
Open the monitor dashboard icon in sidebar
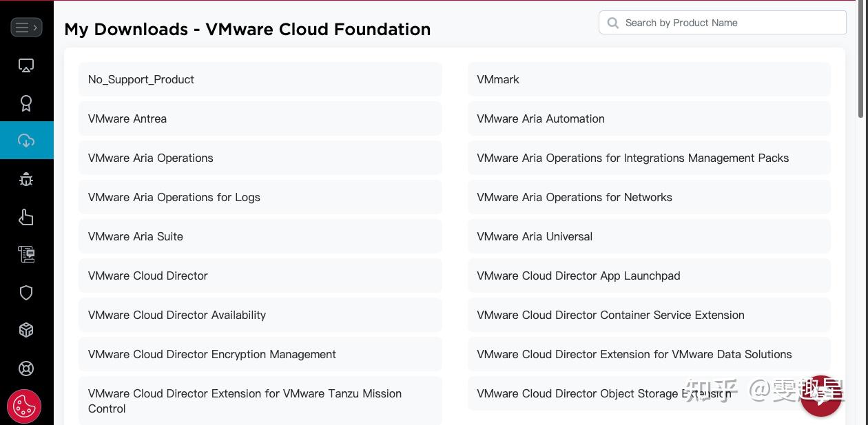pos(26,65)
